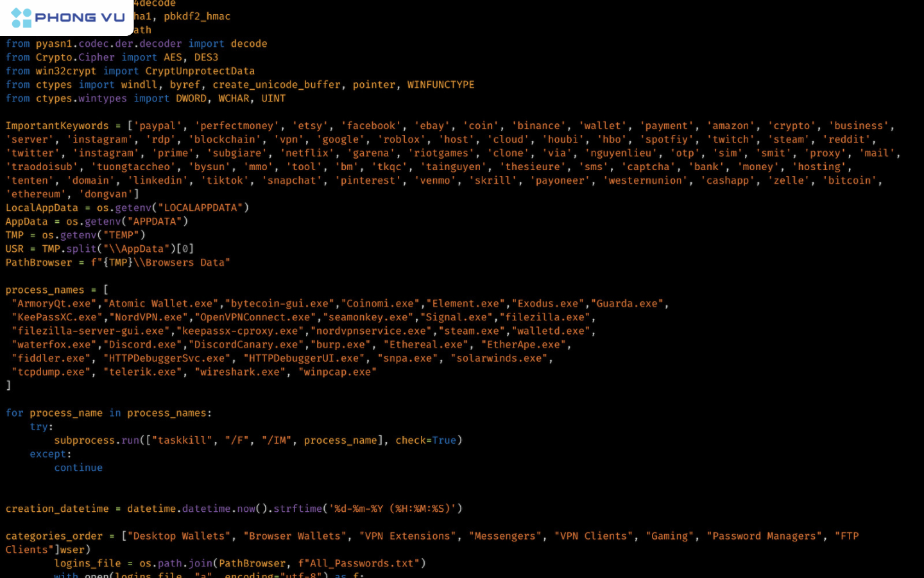Select the creation_datetime variable
The image size is (924, 578).
point(57,509)
